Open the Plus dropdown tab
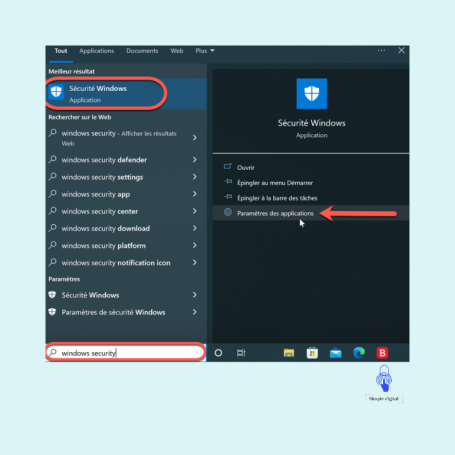Image resolution: width=455 pixels, height=455 pixels. [205, 51]
